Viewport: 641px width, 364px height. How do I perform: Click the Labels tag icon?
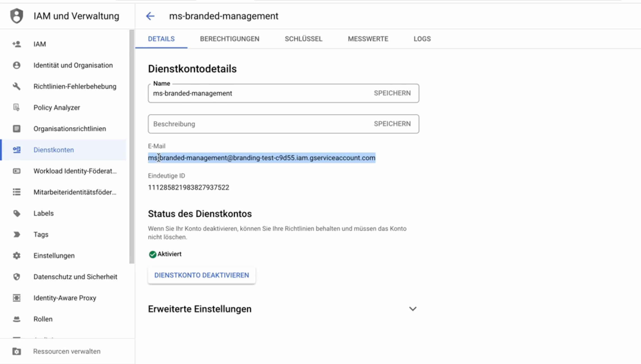(x=16, y=213)
